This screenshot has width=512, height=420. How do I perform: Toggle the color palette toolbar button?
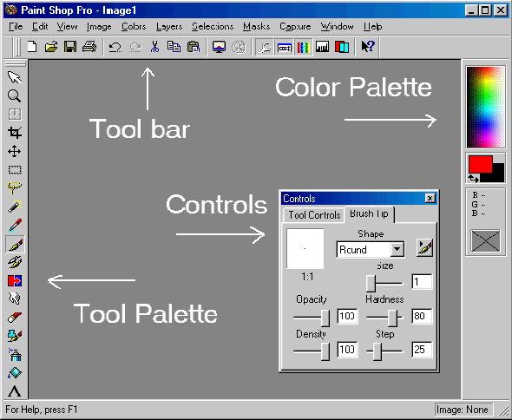coord(304,48)
